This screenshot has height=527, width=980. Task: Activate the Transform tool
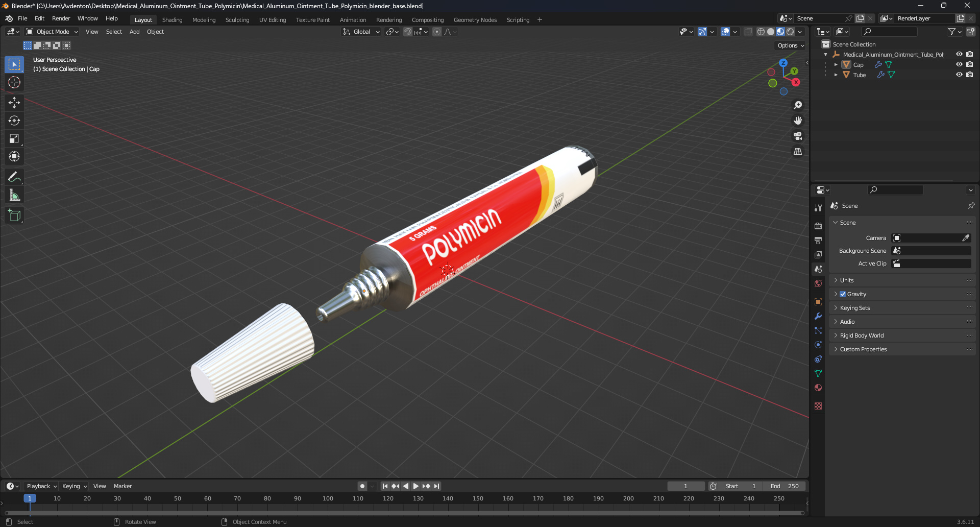pos(14,156)
